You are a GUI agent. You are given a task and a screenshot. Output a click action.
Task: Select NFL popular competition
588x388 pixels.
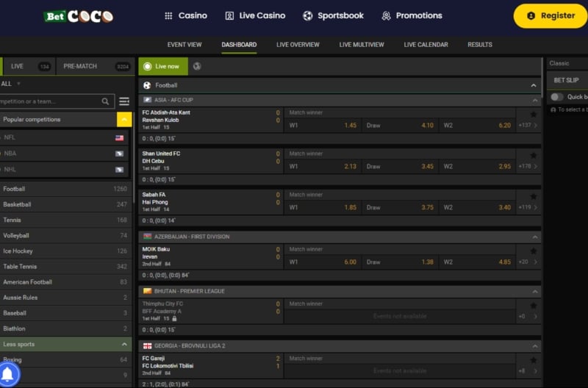point(64,137)
